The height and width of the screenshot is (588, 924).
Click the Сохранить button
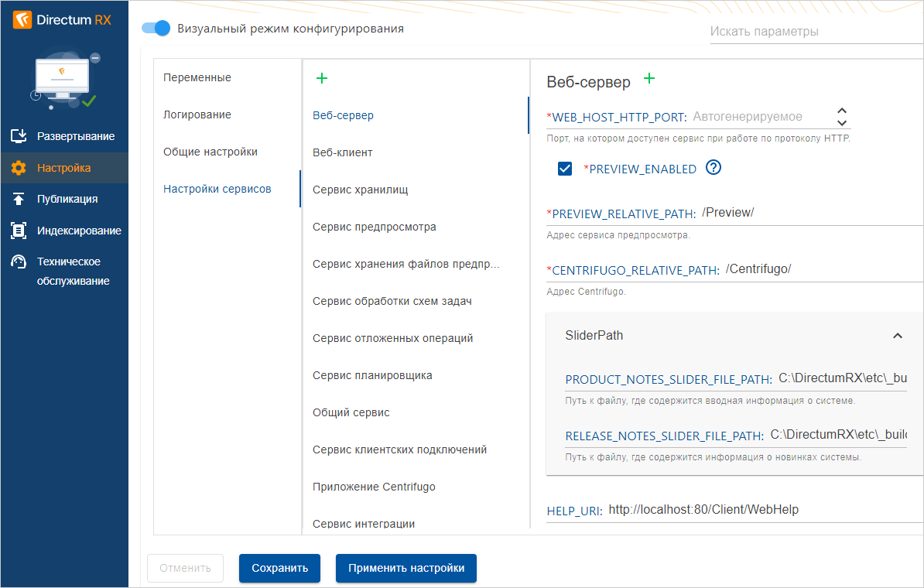[x=279, y=568]
